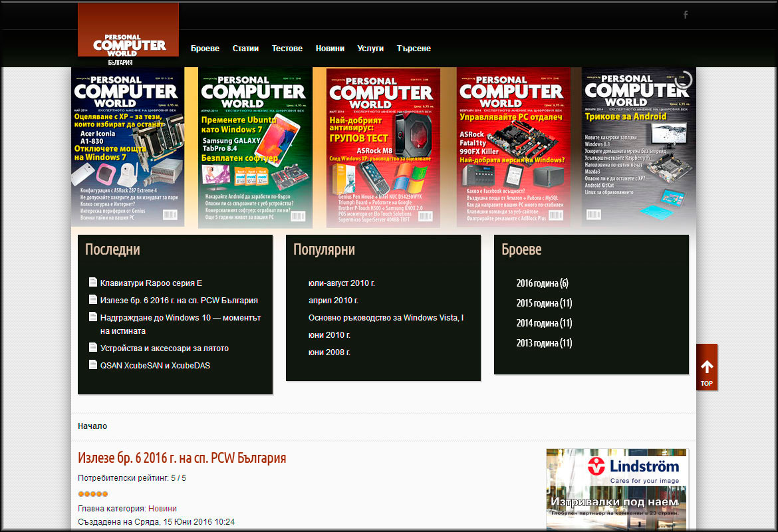Select Тестове in the navigation bar
778x532 pixels.
coord(287,49)
